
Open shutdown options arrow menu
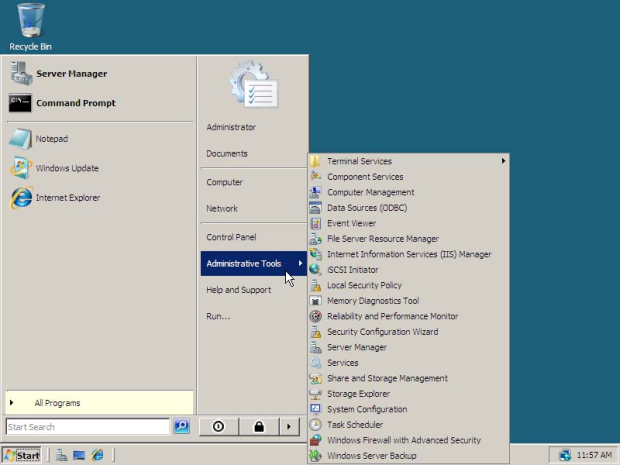pos(289,427)
